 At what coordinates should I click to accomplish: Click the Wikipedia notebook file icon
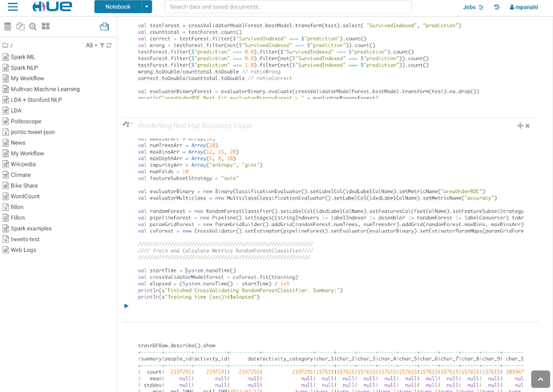(6, 164)
